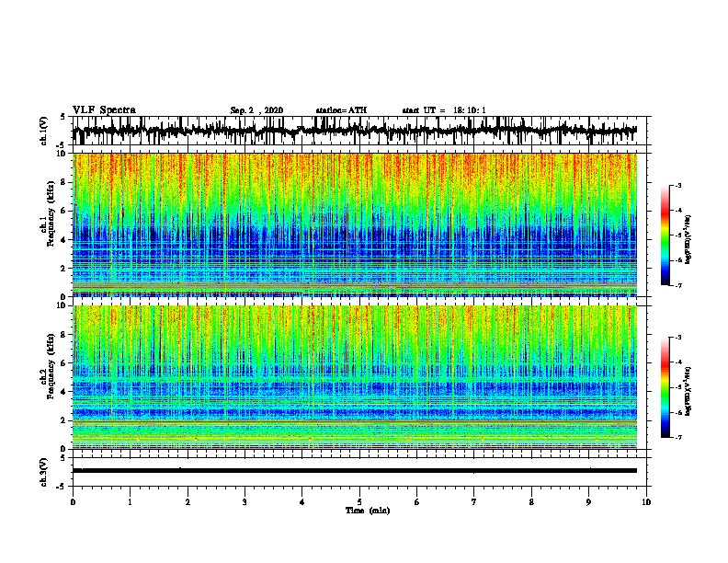Click the time axis tick label '5'
The height and width of the screenshot is (563, 728).
(x=359, y=502)
